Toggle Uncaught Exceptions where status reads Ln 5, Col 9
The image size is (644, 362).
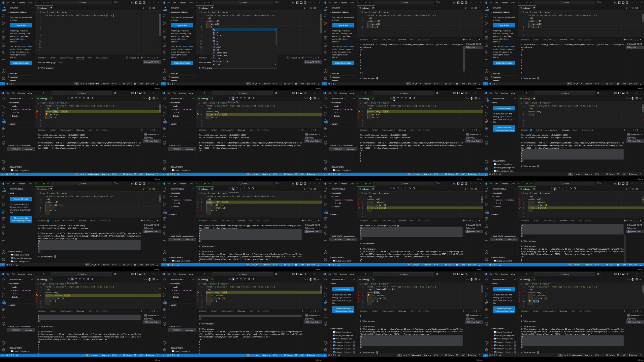pyautogui.click(x=12, y=258)
